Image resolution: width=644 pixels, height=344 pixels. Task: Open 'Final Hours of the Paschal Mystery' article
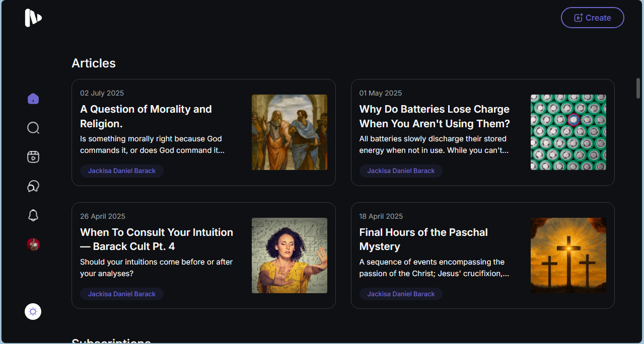423,239
